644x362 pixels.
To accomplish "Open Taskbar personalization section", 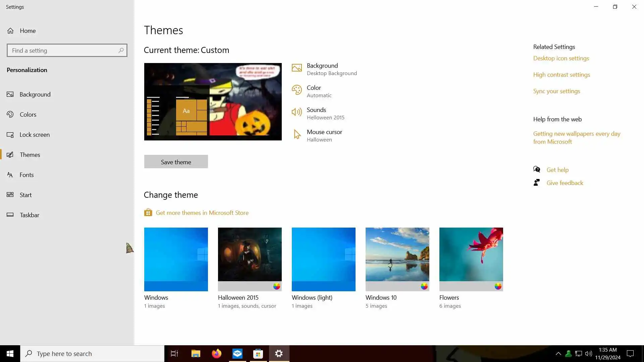I will click(30, 215).
